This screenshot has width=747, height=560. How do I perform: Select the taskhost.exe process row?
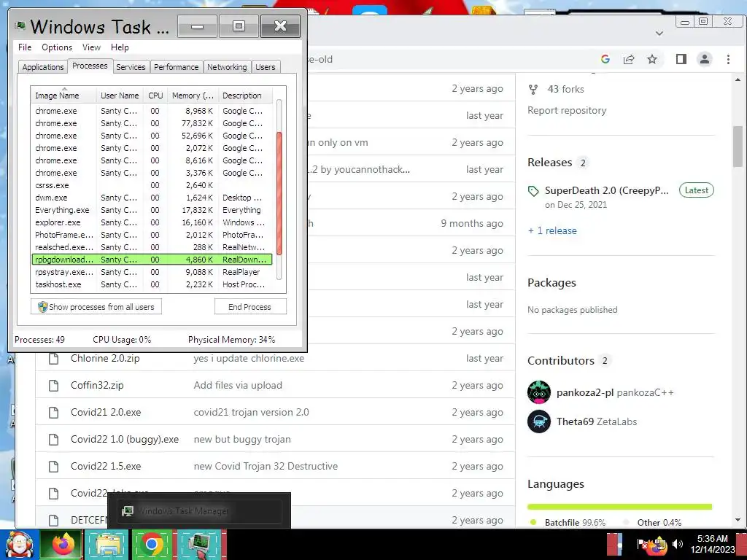pyautogui.click(x=152, y=284)
